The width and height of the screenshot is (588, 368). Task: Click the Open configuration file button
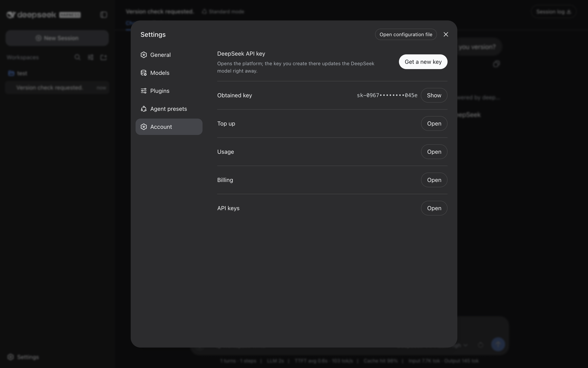pos(406,35)
